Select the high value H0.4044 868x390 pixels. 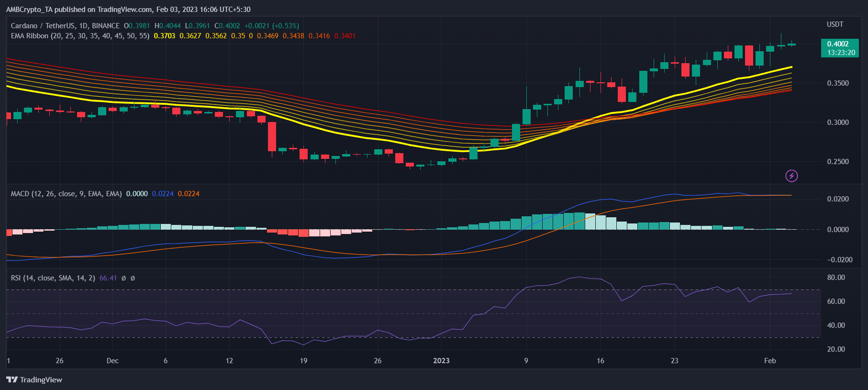point(167,26)
